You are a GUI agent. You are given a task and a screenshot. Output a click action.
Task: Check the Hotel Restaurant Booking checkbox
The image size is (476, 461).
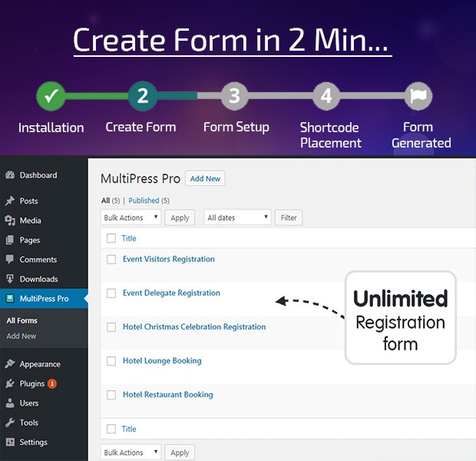pos(111,395)
